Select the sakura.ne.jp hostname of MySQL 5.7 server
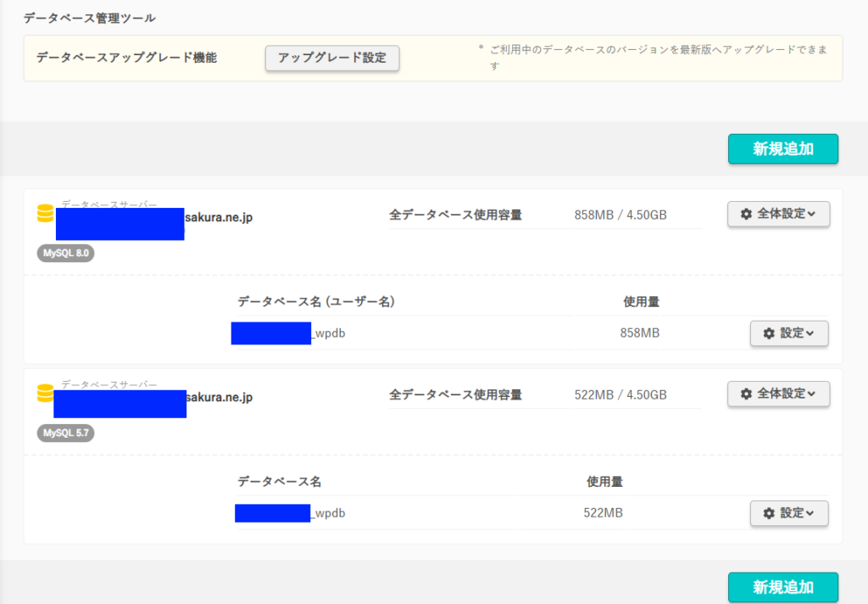 (220, 397)
